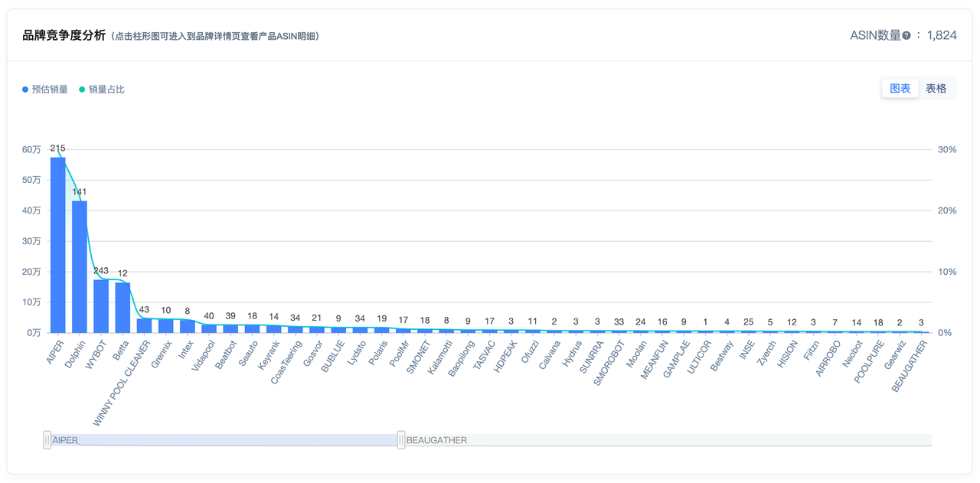The height and width of the screenshot is (483, 980).
Task: Switch to the 图表 view tab
Action: (x=900, y=89)
